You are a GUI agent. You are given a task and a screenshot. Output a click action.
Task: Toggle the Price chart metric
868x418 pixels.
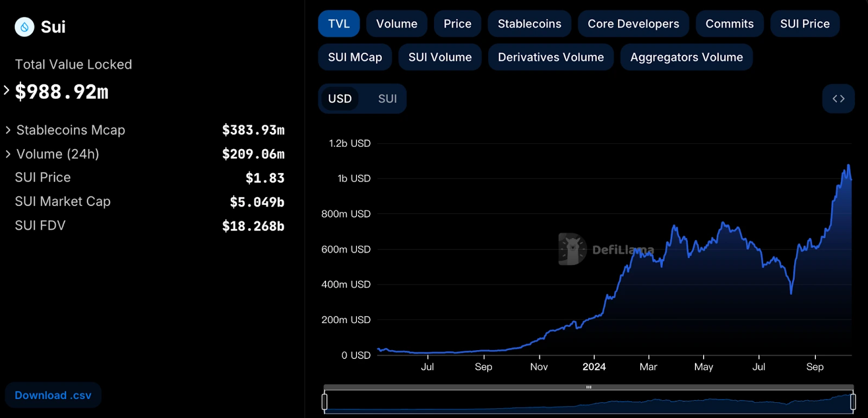point(457,24)
